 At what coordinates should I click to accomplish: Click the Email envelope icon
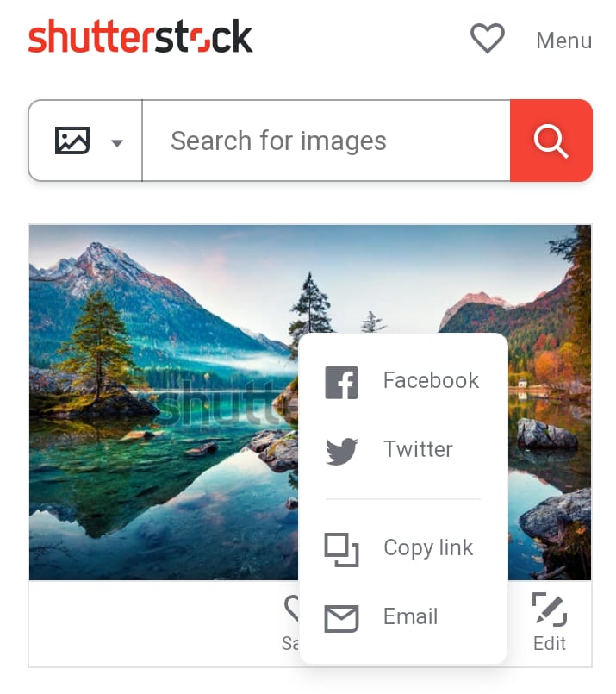[x=341, y=618]
